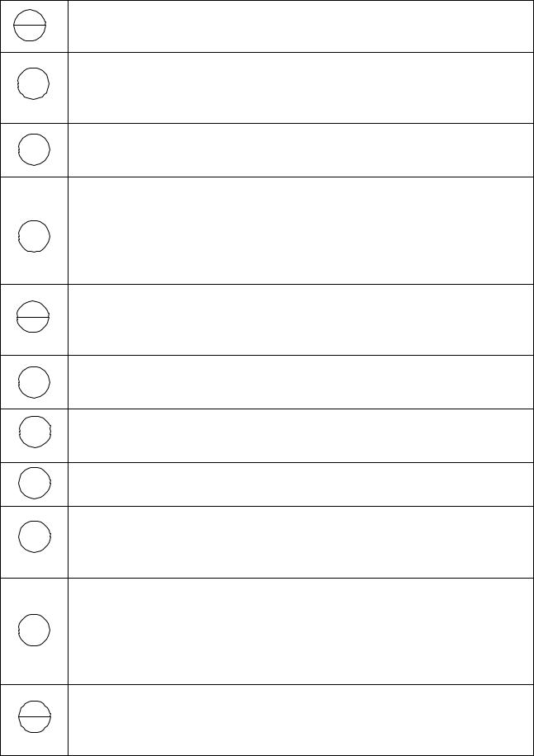Select the blank cell in the third row

300,150
